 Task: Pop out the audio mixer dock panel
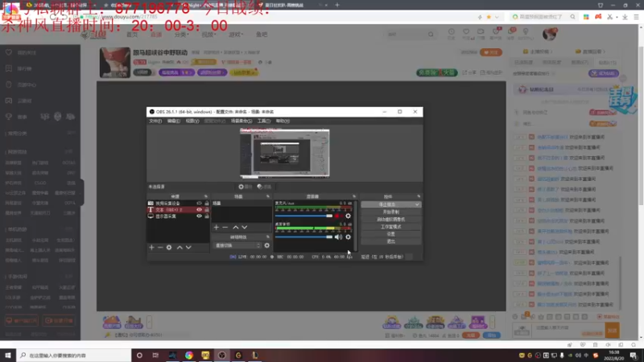354,196
